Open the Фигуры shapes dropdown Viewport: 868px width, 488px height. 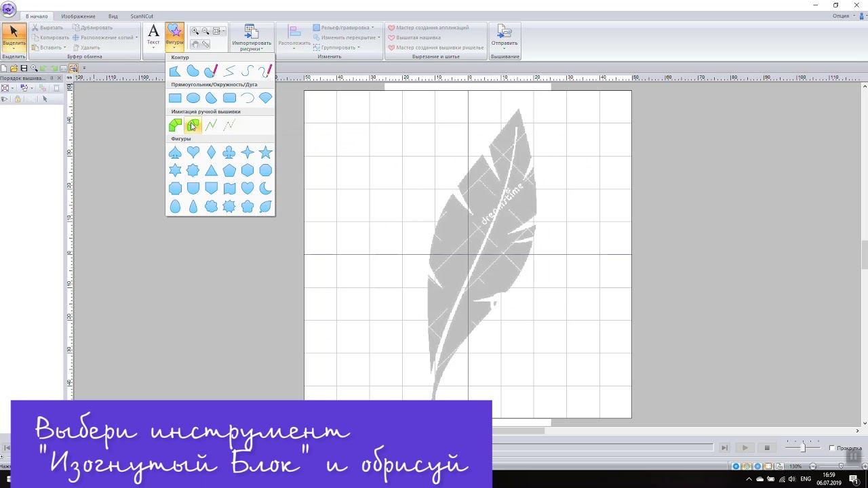(x=174, y=36)
